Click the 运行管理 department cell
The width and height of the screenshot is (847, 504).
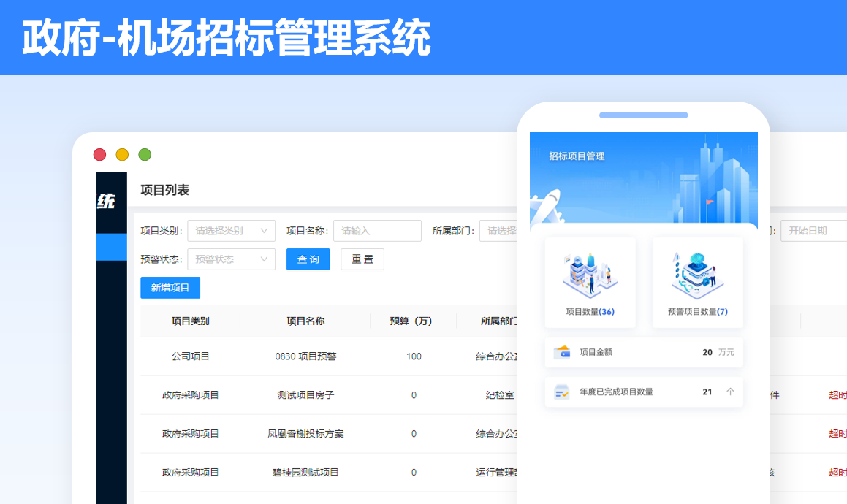[496, 473]
